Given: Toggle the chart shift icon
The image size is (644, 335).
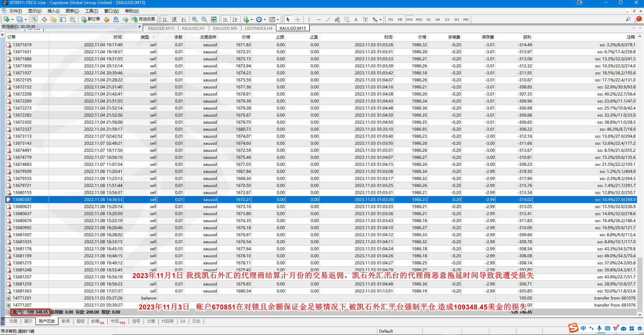Looking at the screenshot, I should tap(235, 19).
